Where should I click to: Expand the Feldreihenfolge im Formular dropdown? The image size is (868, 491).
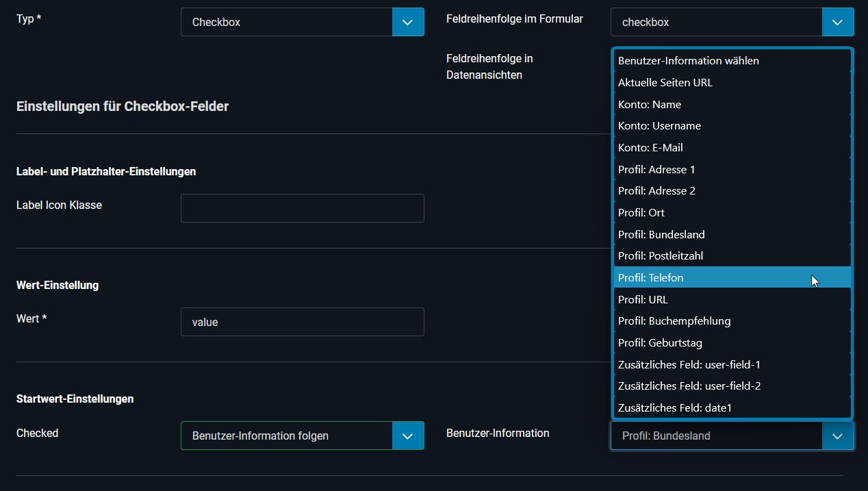(x=732, y=22)
